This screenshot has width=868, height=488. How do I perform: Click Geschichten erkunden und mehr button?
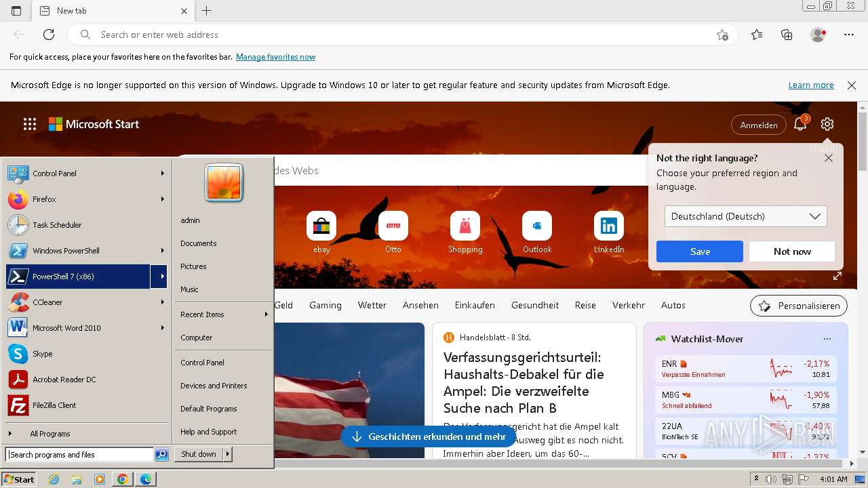click(429, 436)
